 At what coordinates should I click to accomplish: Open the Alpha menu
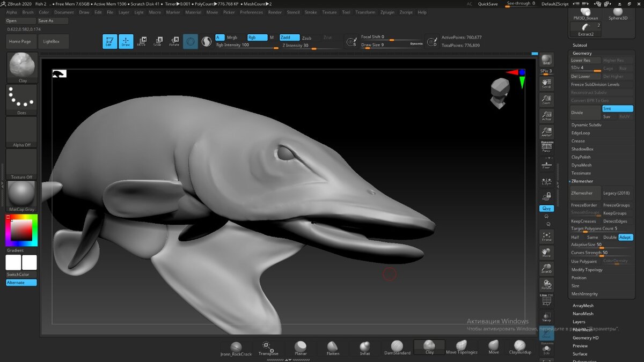pyautogui.click(x=11, y=12)
